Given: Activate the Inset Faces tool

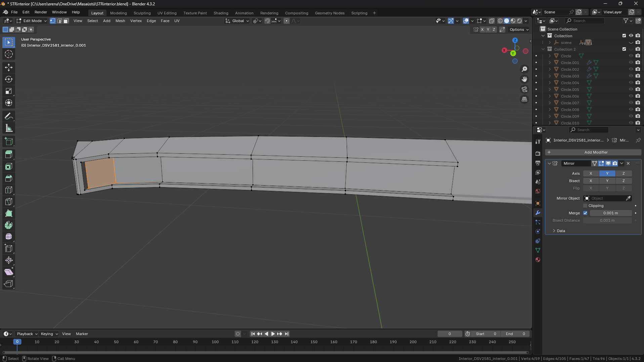Looking at the screenshot, I should click(x=9, y=166).
